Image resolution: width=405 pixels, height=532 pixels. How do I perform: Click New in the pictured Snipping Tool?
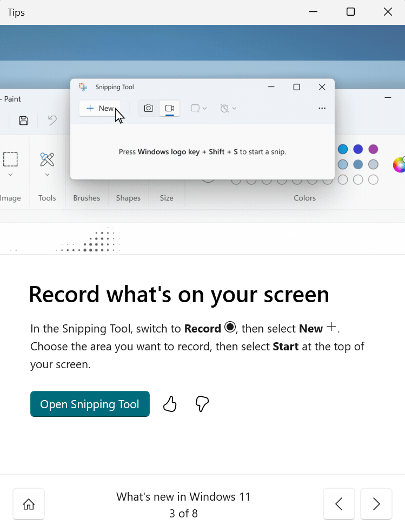tap(99, 108)
